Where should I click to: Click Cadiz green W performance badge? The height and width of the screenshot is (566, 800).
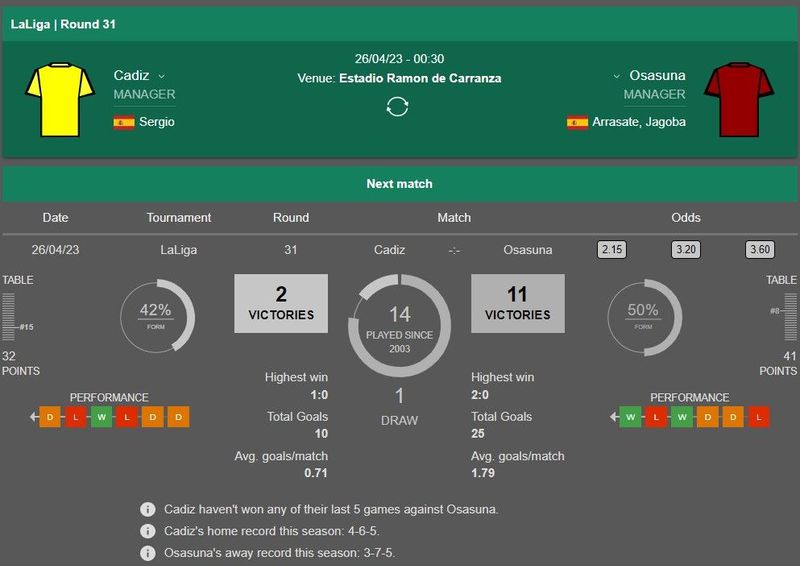[x=102, y=417]
